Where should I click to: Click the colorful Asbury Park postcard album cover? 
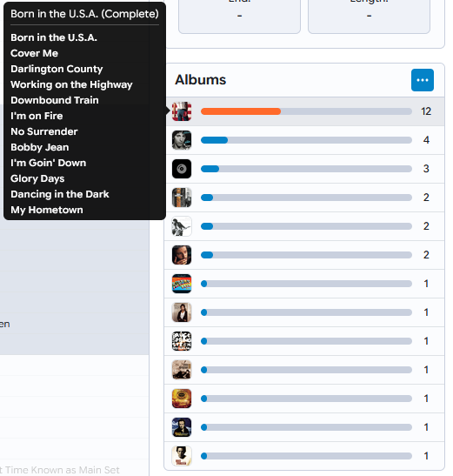[x=182, y=284]
